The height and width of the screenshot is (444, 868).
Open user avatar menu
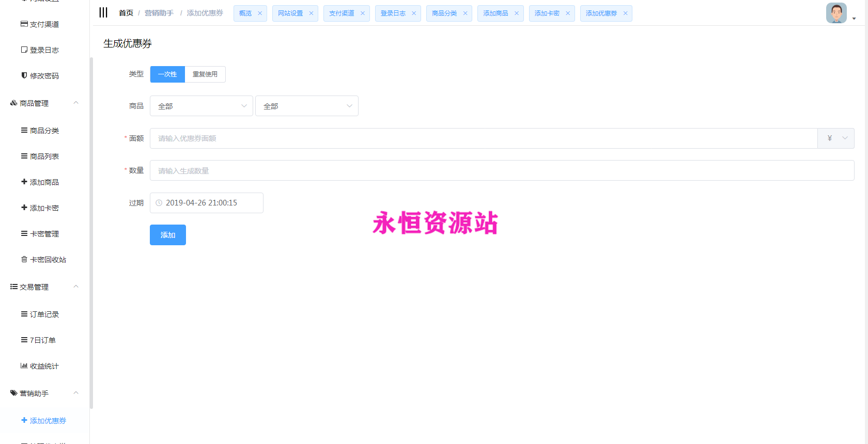836,13
